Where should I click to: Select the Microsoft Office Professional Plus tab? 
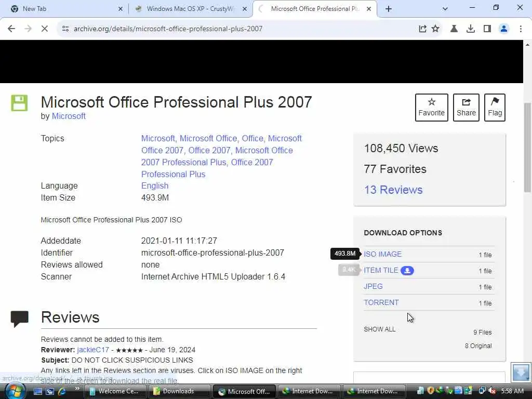coord(315,9)
